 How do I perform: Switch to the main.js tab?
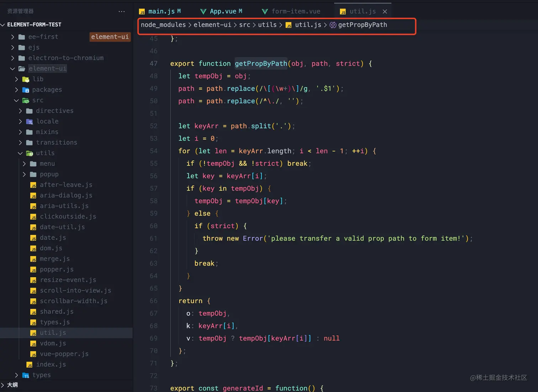click(x=160, y=11)
